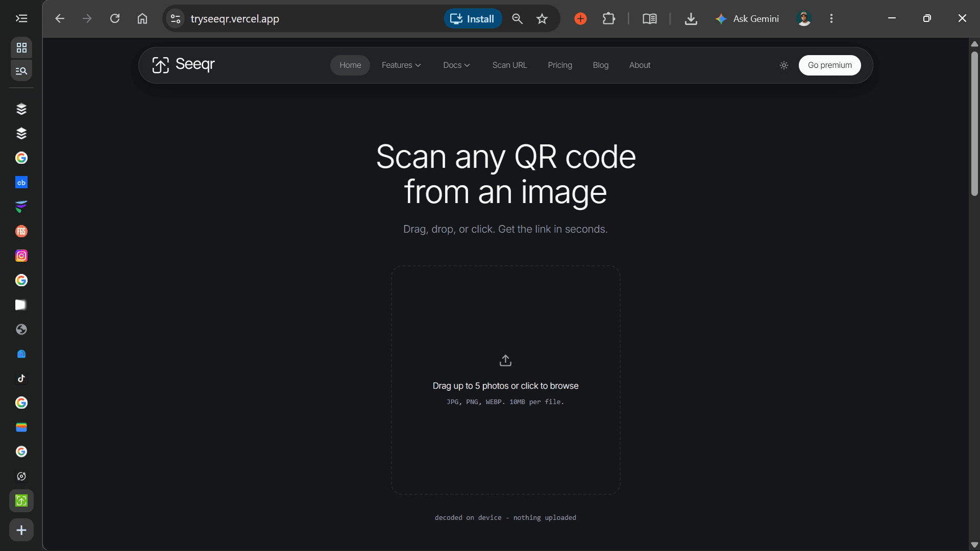The height and width of the screenshot is (551, 980).
Task: Click the Ask Gemini button
Action: click(747, 19)
